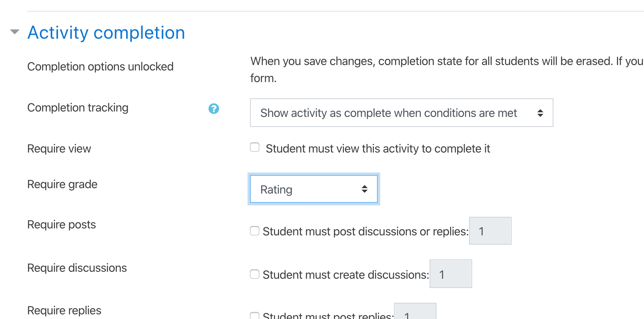
Task: Click the post replies count field
Action: [x=415, y=311]
